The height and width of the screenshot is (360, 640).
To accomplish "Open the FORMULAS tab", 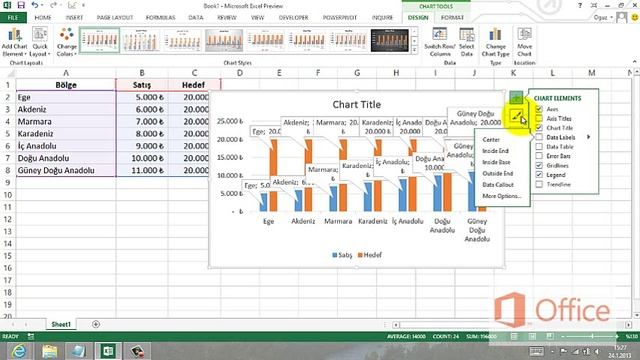I will pyautogui.click(x=160, y=18).
